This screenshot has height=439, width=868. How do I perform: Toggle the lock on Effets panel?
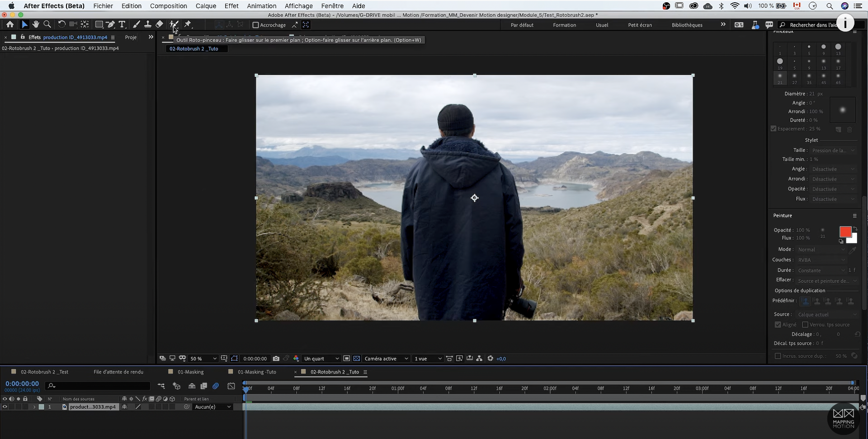click(23, 37)
